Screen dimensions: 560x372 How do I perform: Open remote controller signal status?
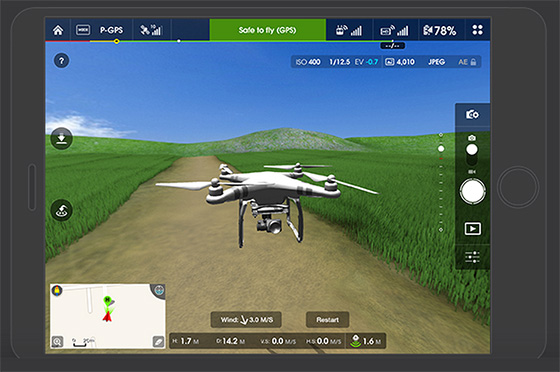[x=349, y=30]
